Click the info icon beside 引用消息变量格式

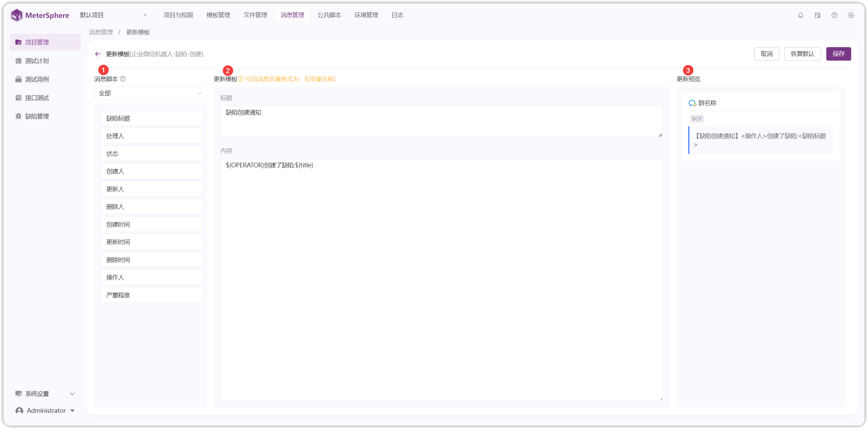pyautogui.click(x=241, y=79)
